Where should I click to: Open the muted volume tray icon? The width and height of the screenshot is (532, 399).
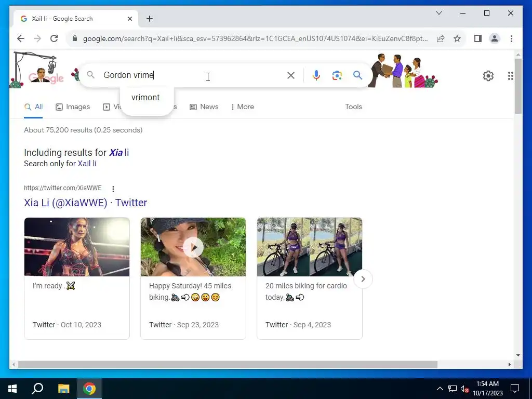pyautogui.click(x=464, y=389)
